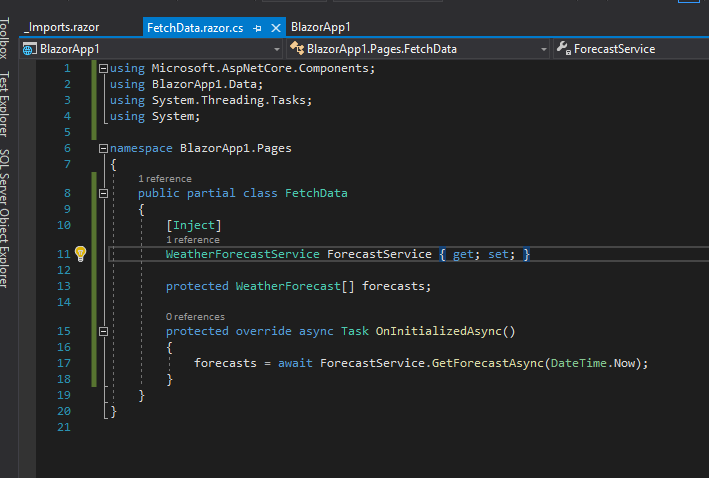Collapse the using directives block
This screenshot has height=478, width=709.
point(103,68)
